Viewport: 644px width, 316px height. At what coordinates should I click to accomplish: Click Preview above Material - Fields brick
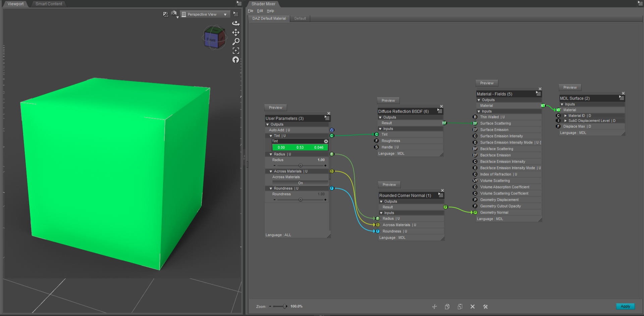point(487,83)
